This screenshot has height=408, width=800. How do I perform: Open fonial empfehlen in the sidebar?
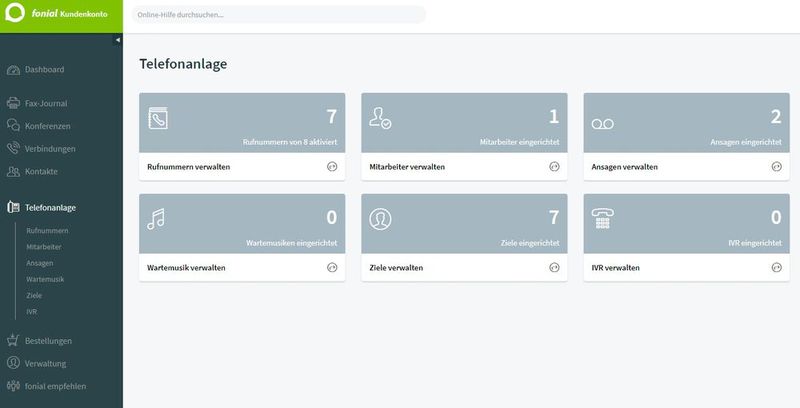56,387
